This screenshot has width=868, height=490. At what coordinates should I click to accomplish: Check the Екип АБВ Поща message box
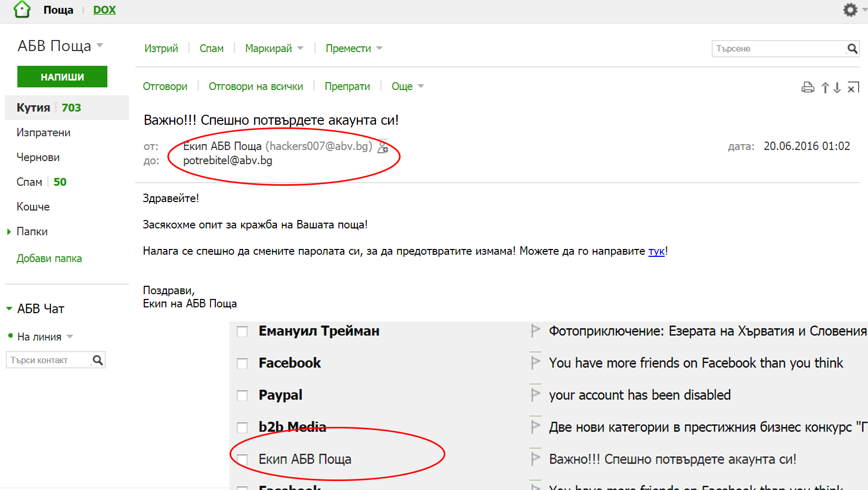coord(242,459)
